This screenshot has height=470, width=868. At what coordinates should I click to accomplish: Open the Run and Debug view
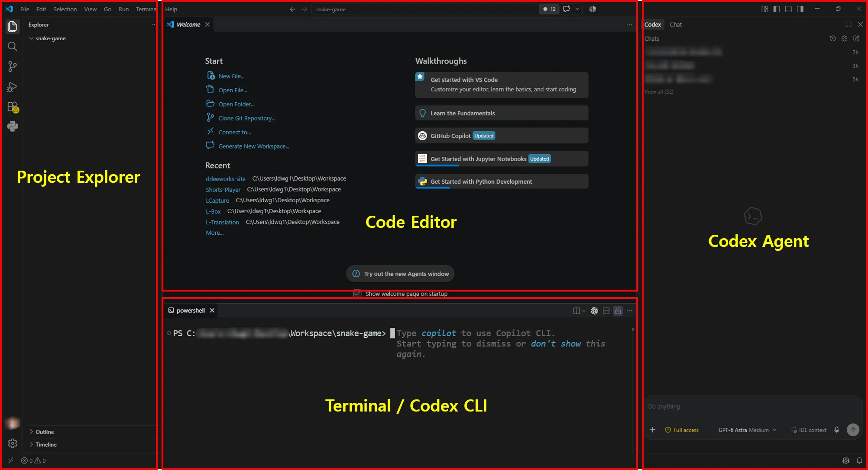[x=13, y=87]
